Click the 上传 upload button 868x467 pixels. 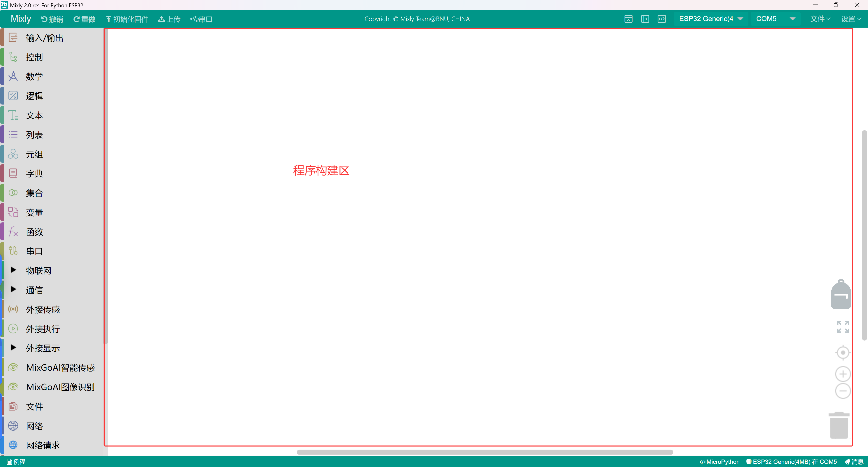point(169,19)
